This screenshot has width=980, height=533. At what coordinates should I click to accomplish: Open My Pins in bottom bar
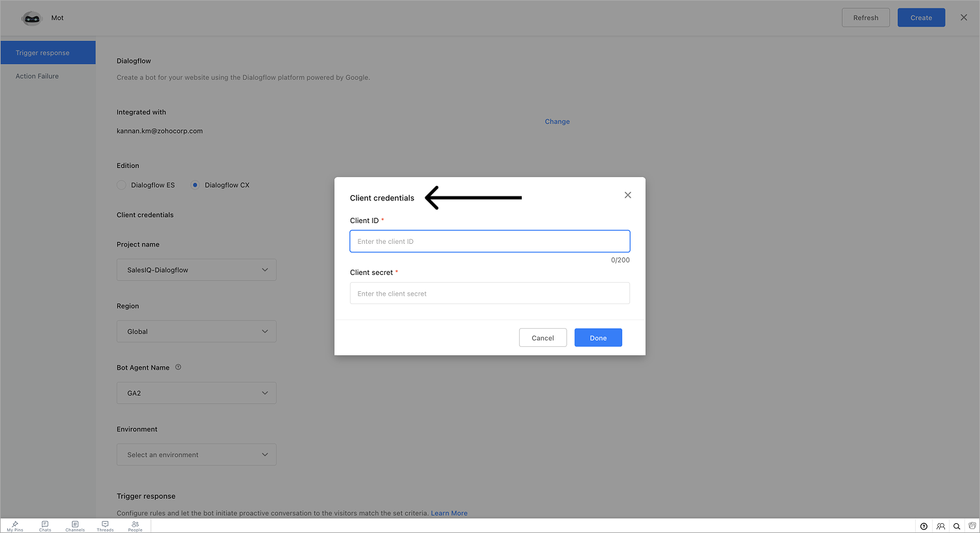[15, 526]
